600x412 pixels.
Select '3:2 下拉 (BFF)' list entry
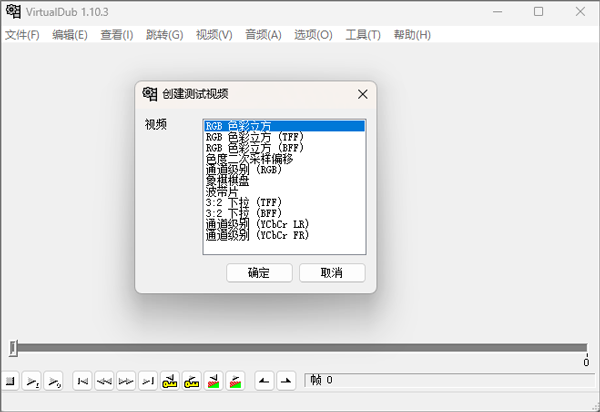[284, 213]
